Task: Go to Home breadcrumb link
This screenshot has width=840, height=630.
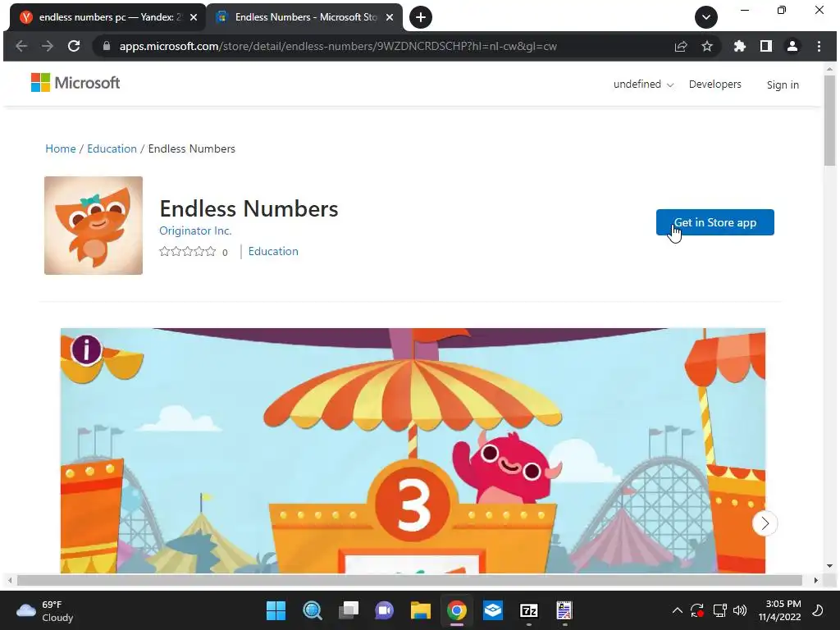Action: pos(61,149)
